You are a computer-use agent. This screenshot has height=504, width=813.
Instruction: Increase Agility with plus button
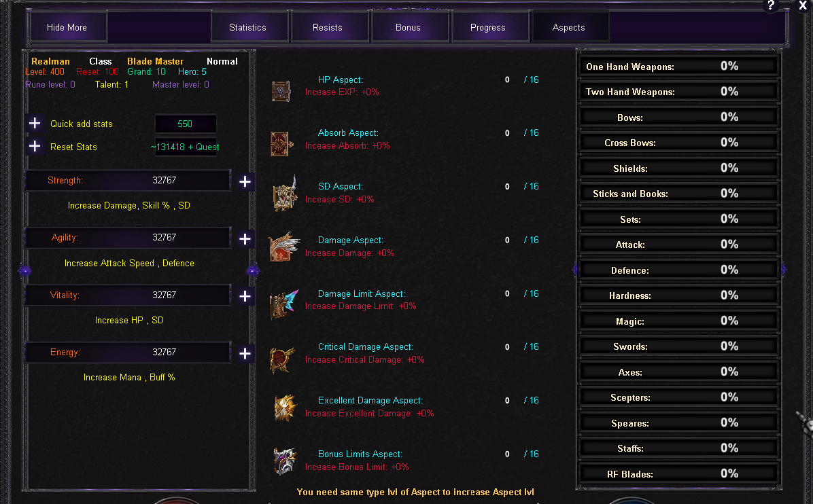point(245,239)
